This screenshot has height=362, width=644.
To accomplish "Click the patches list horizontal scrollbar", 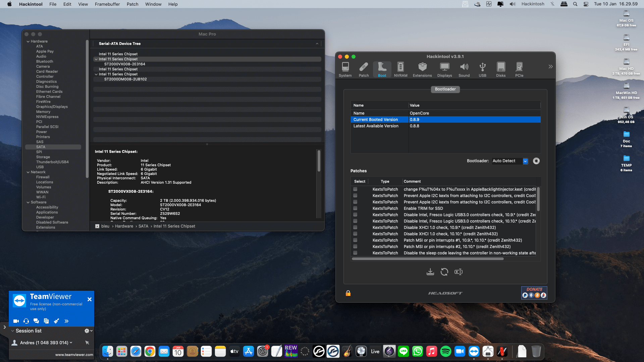I will coord(428,259).
